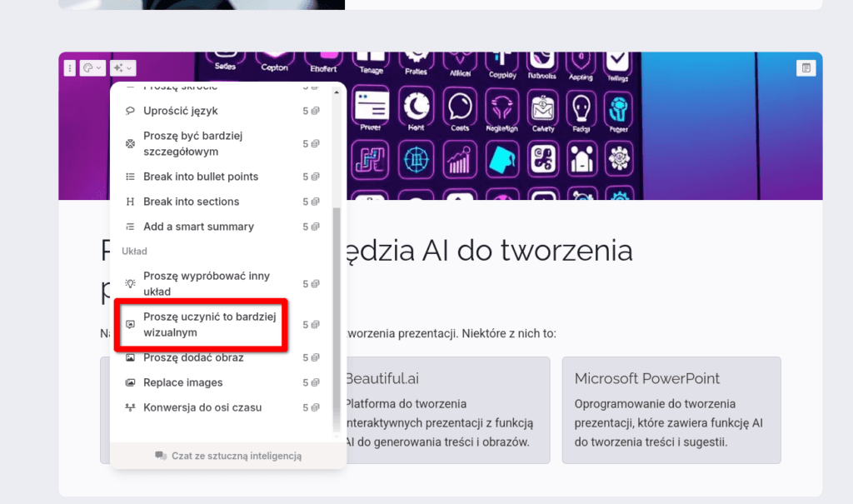
Task: Open the sparkle AI edit dropdown
Action: 122,68
